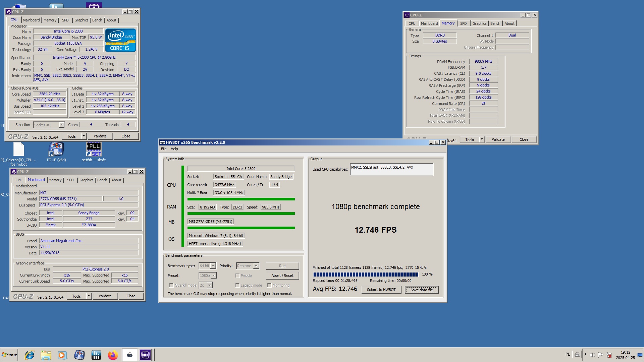Switch to CPU tab in Mainboard CPU-Z window
The width and height of the screenshot is (644, 362).
pos(19,180)
